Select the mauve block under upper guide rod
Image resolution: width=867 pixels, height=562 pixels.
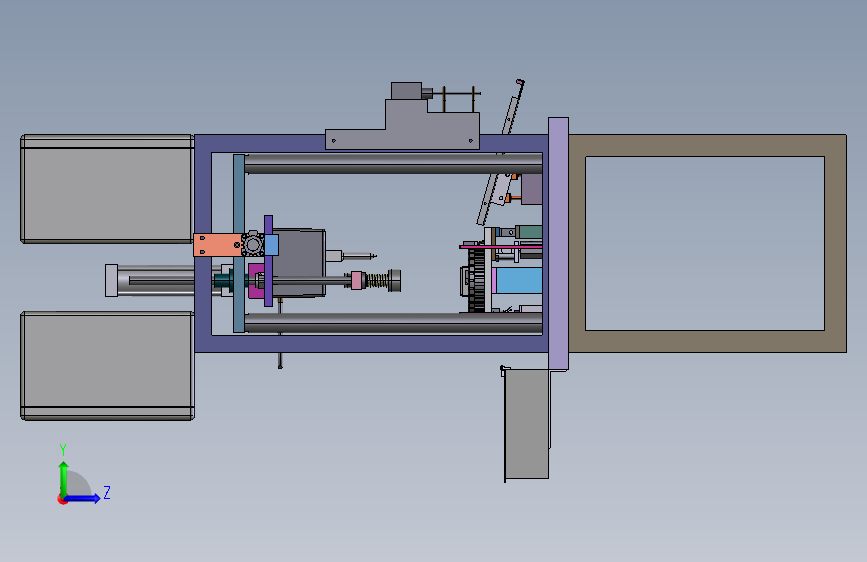(531, 189)
